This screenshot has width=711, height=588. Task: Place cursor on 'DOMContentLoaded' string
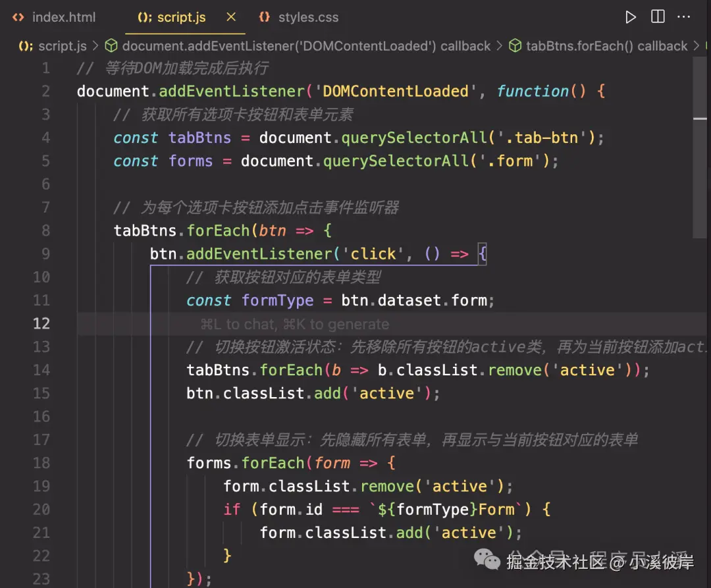(x=395, y=92)
